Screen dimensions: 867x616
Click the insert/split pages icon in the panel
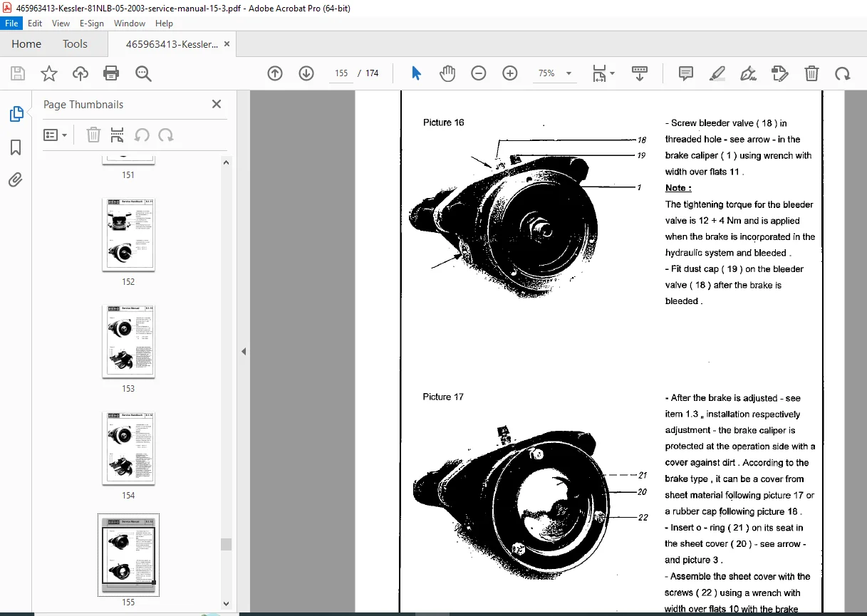[x=118, y=135]
